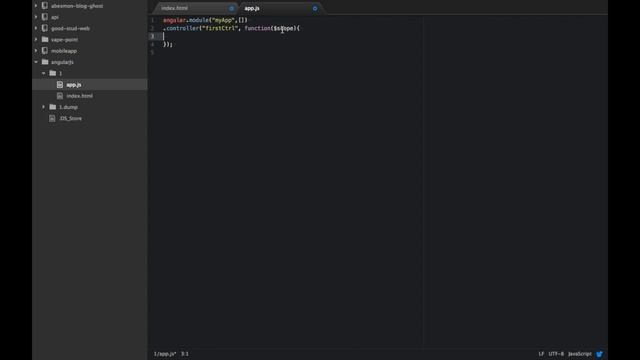The height and width of the screenshot is (360, 640).
Task: Click line number 5 in gutter
Action: point(153,52)
